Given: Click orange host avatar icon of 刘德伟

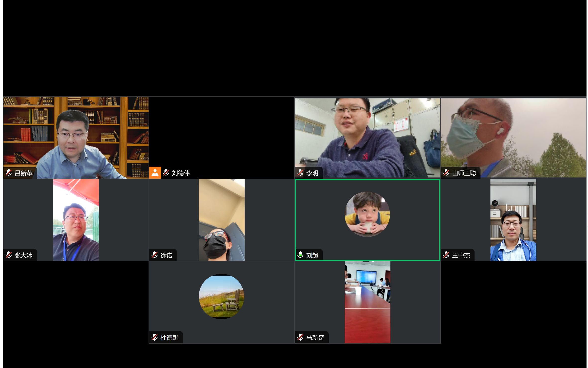Looking at the screenshot, I should pyautogui.click(x=155, y=173).
